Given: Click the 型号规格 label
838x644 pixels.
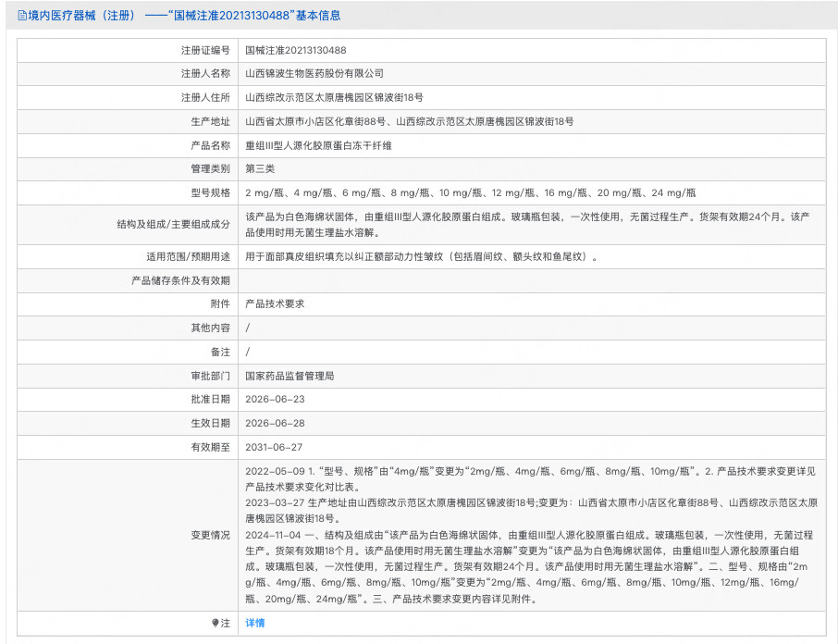Looking at the screenshot, I should tap(211, 193).
